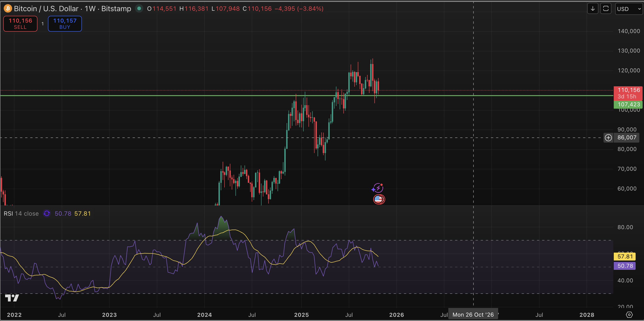Open symbol search via the Bitcoin / U.S. Dollar title

click(x=47, y=8)
